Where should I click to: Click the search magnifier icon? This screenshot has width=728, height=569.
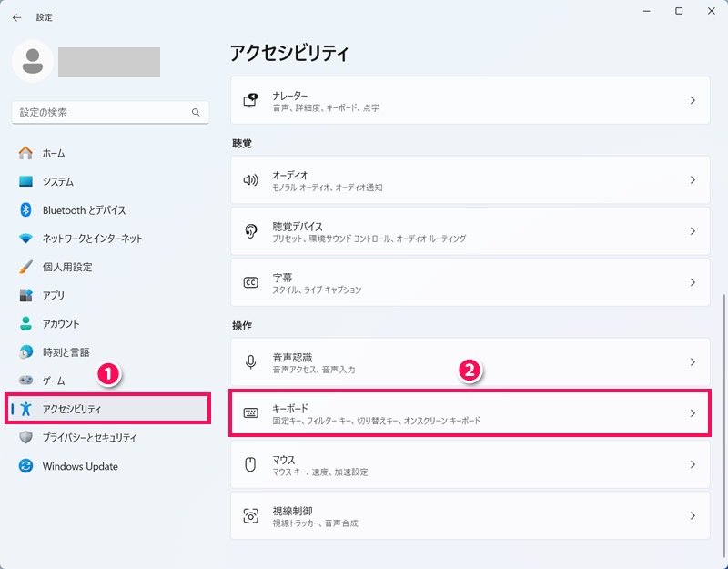[196, 113]
